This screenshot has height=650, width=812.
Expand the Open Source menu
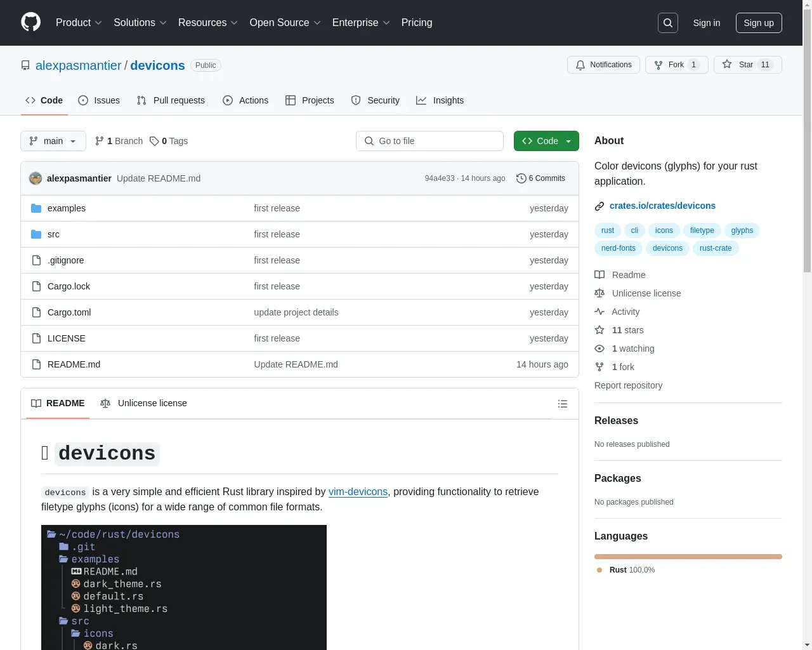point(285,23)
